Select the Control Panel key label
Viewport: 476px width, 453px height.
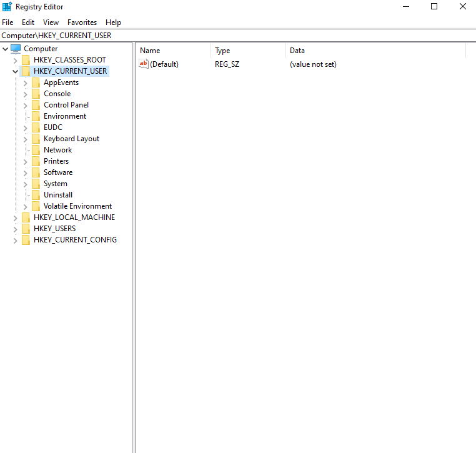pyautogui.click(x=66, y=105)
